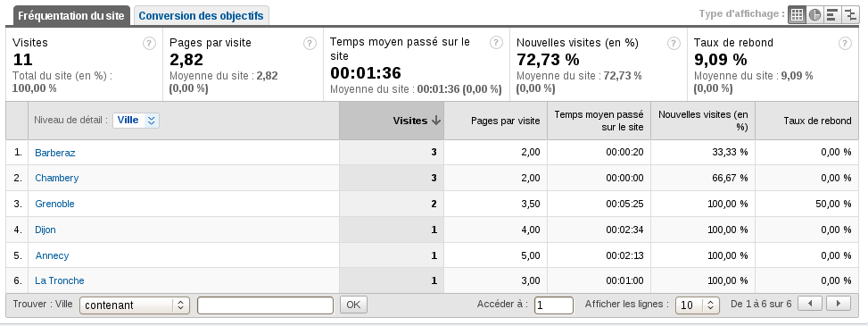Switch to table display view icon
868x326 pixels.
coord(797,15)
